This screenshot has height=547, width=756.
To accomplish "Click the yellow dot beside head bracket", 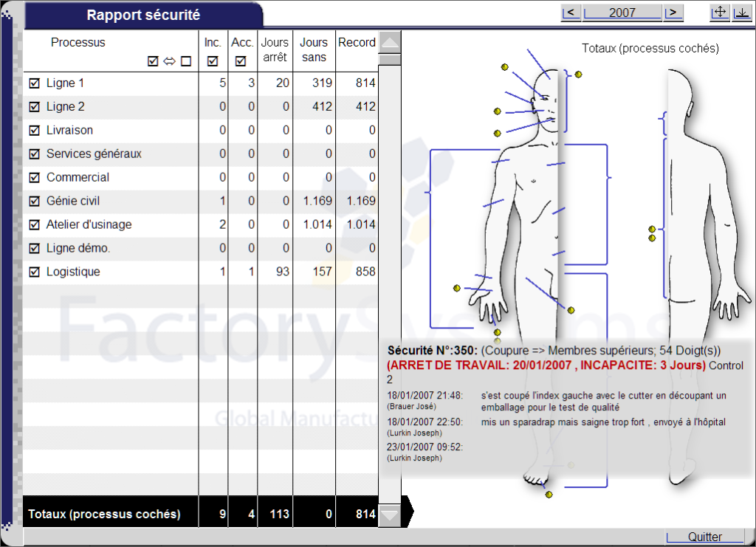I will (579, 75).
